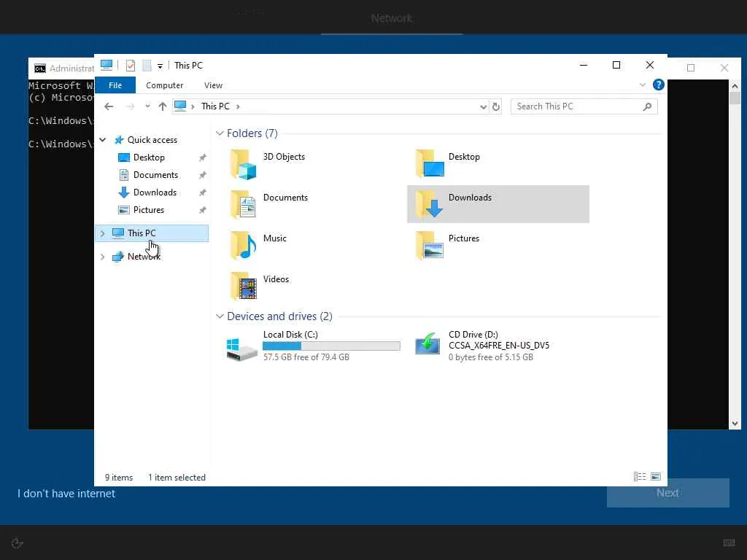This screenshot has width=747, height=560.
Task: Select the 3D Objects folder icon
Action: (x=244, y=164)
